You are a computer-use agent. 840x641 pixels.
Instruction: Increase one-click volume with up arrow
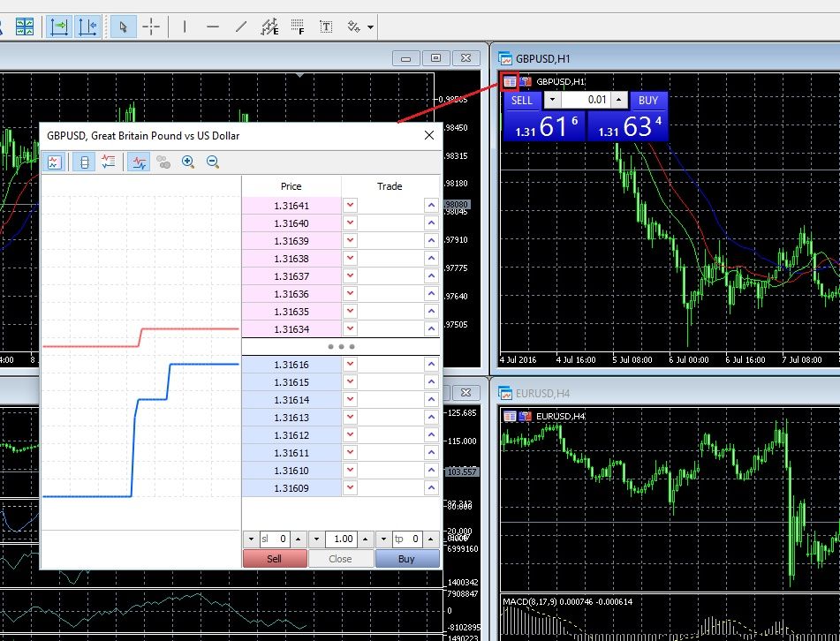(619, 100)
